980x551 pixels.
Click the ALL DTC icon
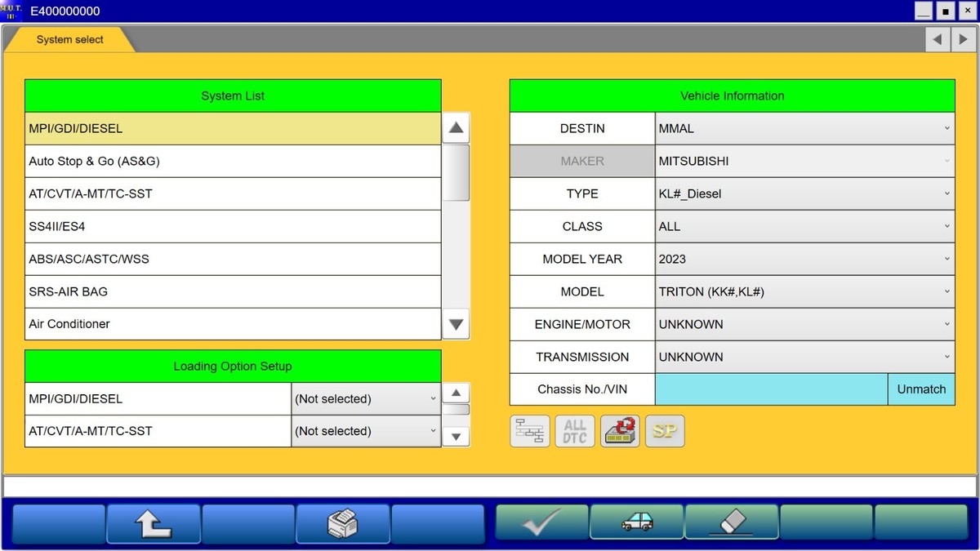pos(575,431)
